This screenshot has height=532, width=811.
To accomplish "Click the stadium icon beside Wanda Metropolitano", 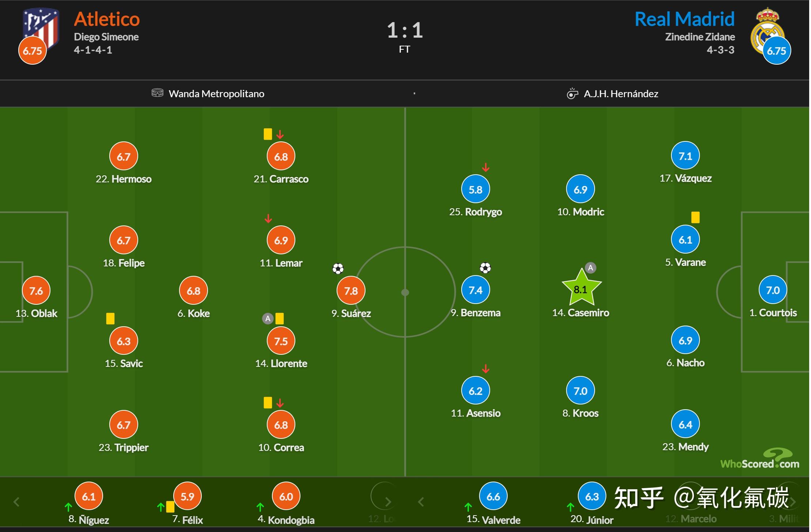I will point(158,93).
